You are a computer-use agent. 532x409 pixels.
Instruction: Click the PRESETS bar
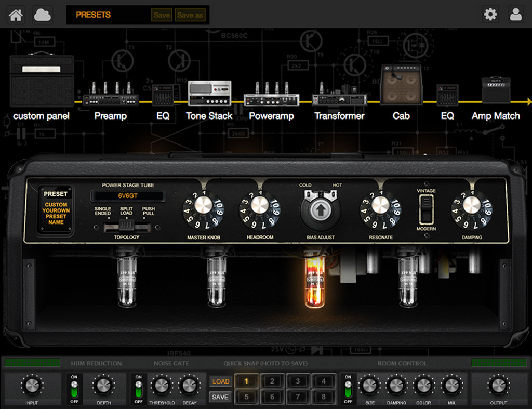pyautogui.click(x=138, y=15)
